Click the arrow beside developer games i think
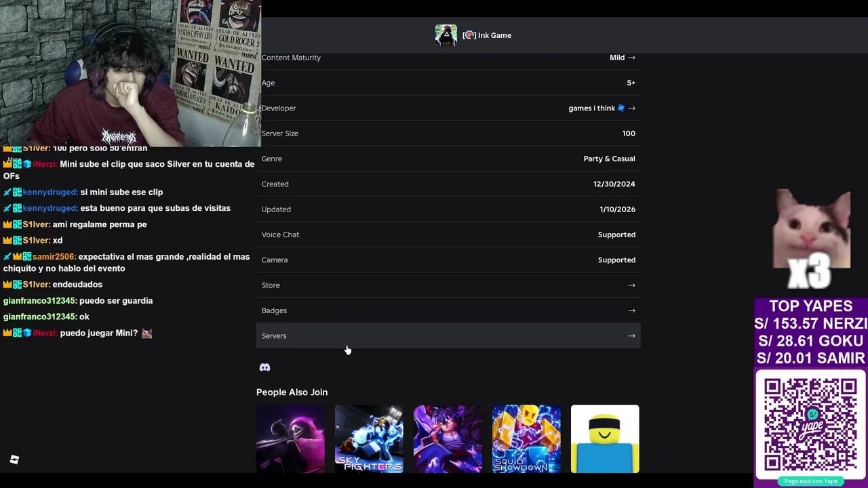Screen dimensions: 868x488 point(631,108)
